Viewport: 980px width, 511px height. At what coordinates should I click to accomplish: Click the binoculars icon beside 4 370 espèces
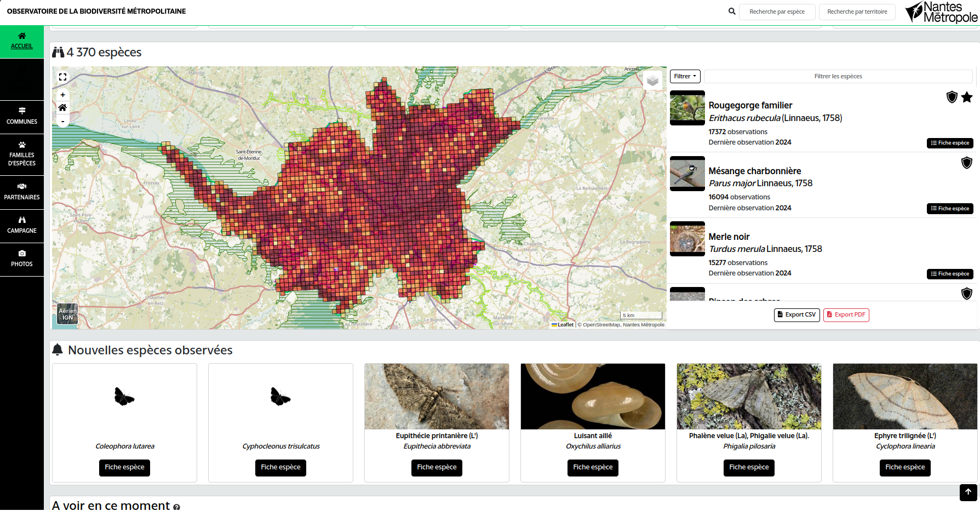[58, 53]
